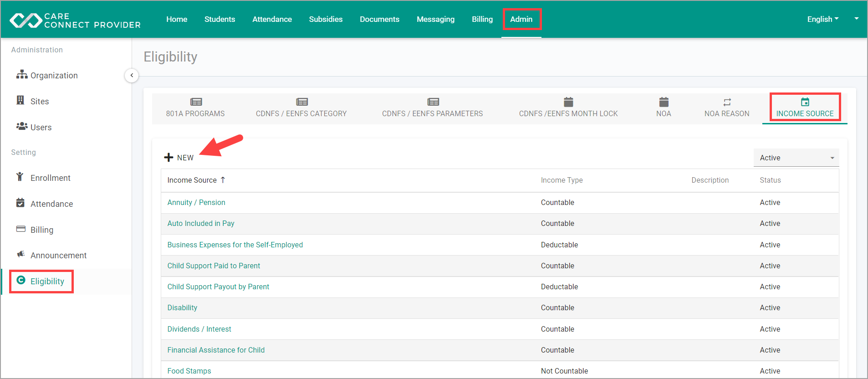
Task: Click the CDNFS / EENFS Parameters list icon
Action: coord(433,102)
